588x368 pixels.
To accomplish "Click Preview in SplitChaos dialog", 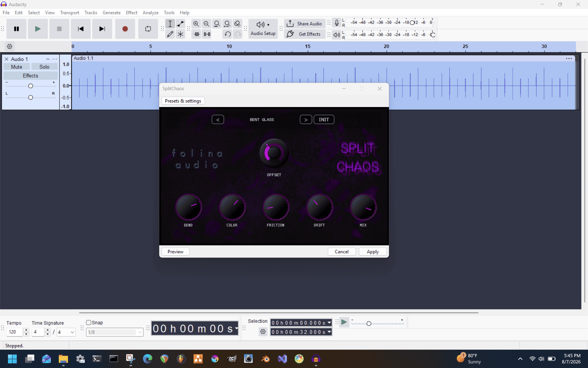I will 175,252.
